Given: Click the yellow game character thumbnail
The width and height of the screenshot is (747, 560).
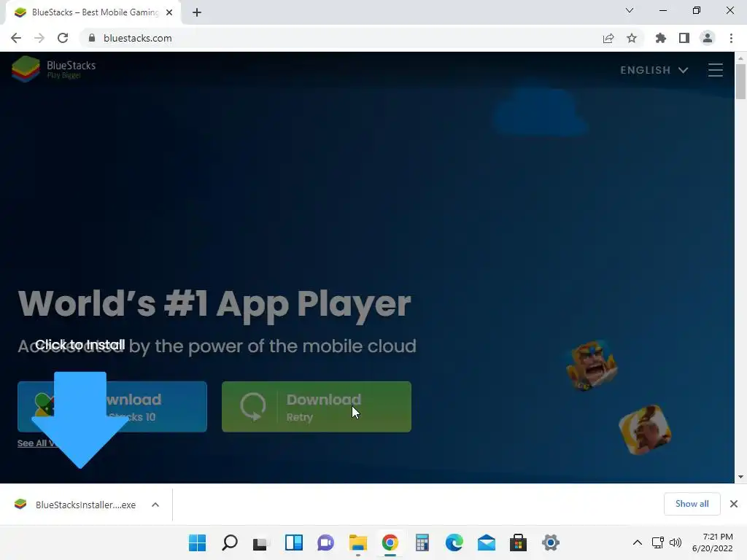Looking at the screenshot, I should [x=645, y=429].
